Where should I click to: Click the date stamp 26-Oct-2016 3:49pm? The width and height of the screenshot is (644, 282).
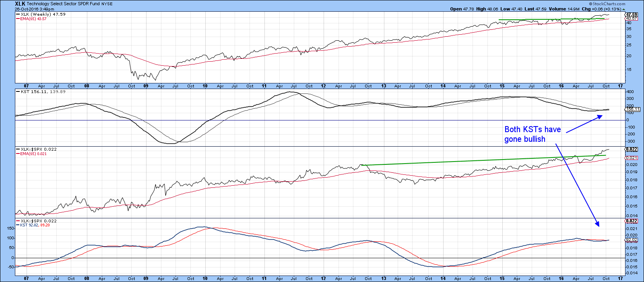click(x=35, y=9)
